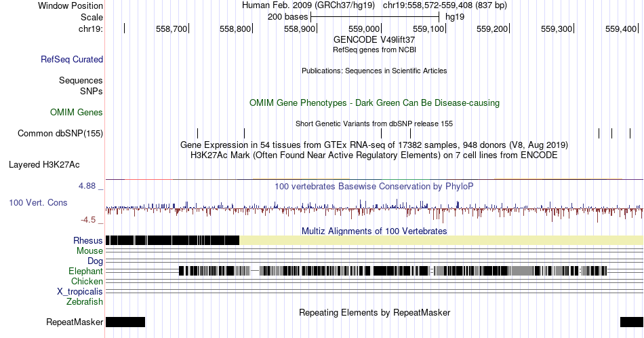Select the rightmost Common dbSNP variant marker

tap(630, 133)
